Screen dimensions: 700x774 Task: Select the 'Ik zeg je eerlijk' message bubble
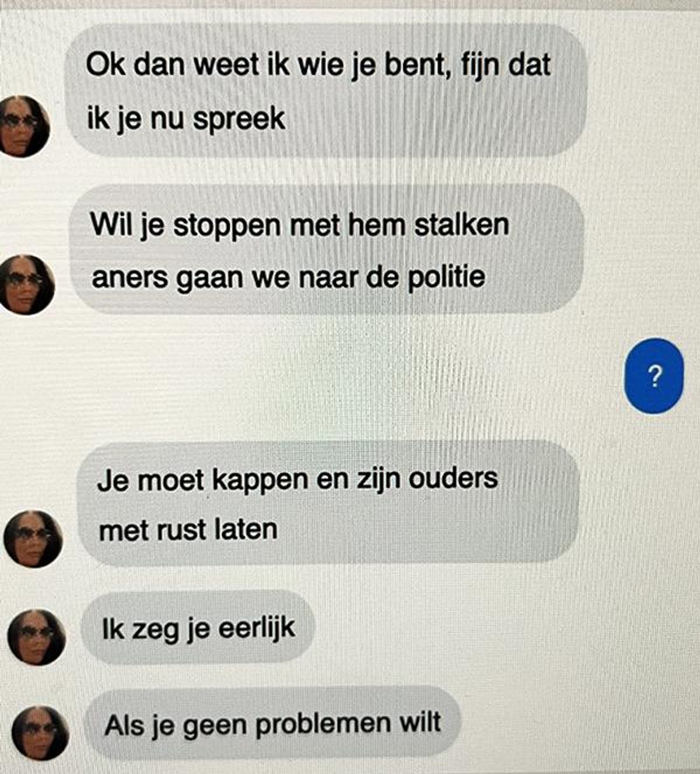point(198,629)
